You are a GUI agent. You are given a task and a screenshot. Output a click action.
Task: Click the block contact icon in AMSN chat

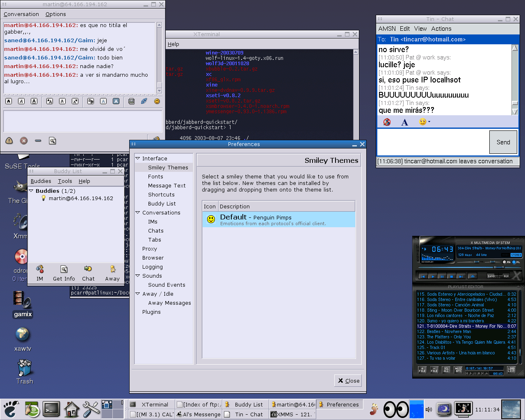point(387,122)
